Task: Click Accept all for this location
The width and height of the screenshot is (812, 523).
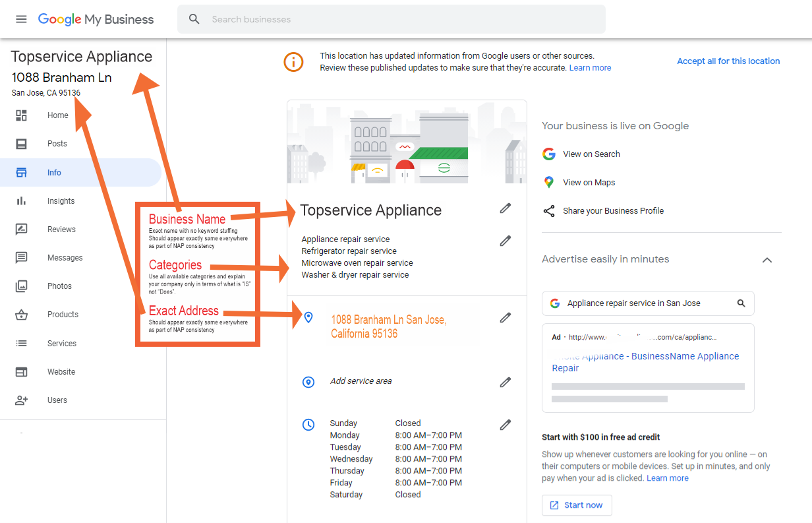Action: pos(728,61)
